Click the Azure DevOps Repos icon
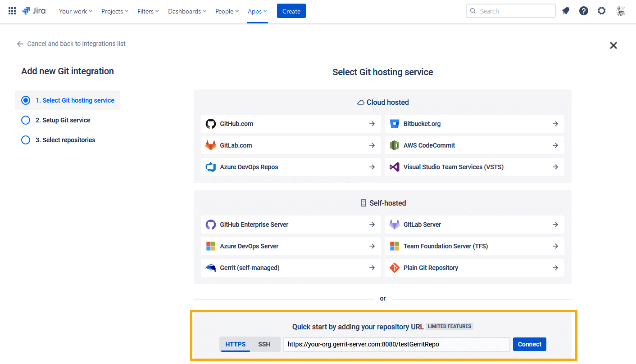This screenshot has width=636, height=364. (210, 167)
